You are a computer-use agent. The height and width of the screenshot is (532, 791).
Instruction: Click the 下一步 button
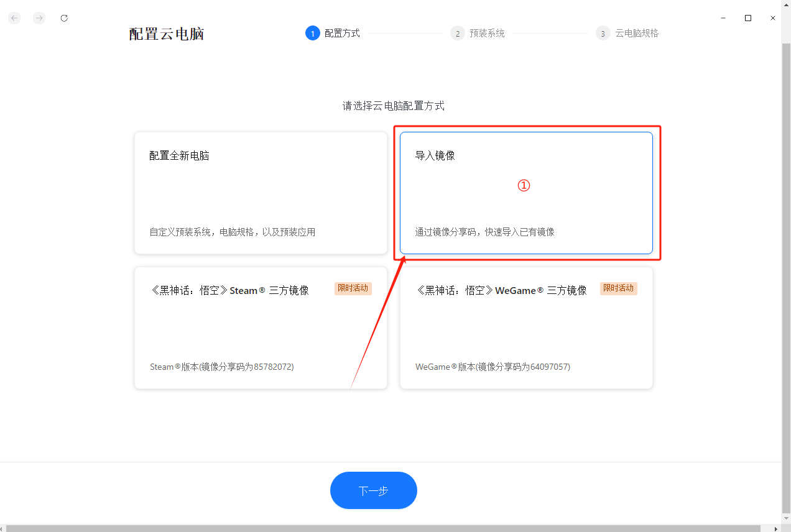[374, 490]
